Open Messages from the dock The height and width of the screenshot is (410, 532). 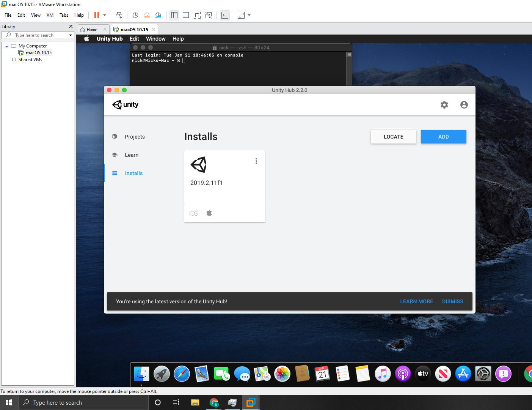point(242,374)
